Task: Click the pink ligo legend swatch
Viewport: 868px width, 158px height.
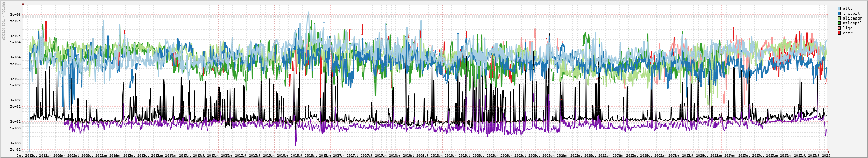Action: point(839,28)
